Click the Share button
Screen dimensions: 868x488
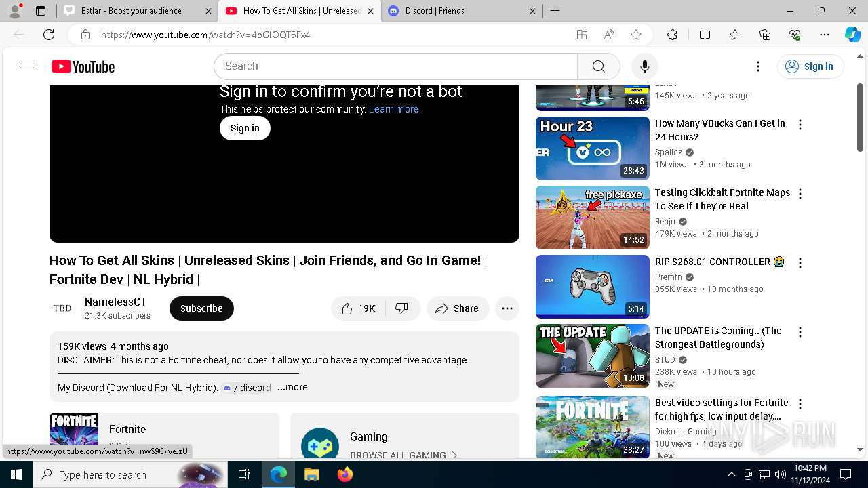pos(458,308)
